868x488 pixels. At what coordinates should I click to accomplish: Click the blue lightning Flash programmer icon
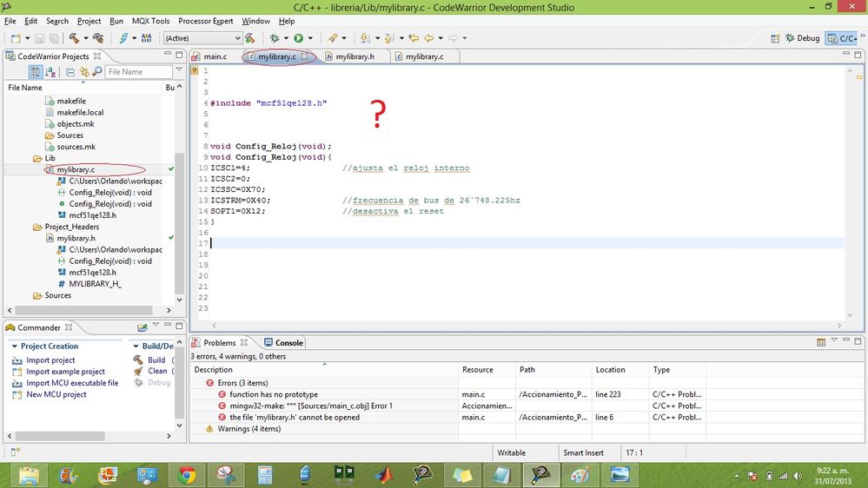click(123, 38)
